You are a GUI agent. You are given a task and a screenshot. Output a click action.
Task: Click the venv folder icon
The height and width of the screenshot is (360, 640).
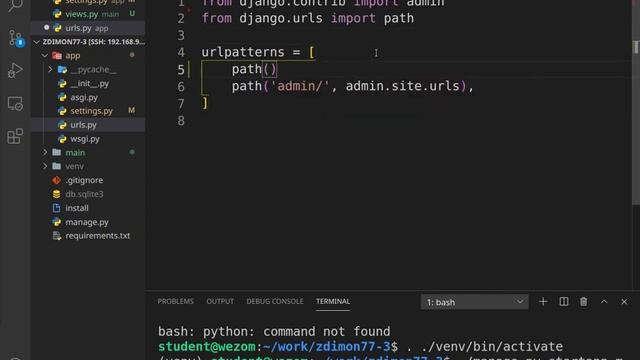[57, 166]
